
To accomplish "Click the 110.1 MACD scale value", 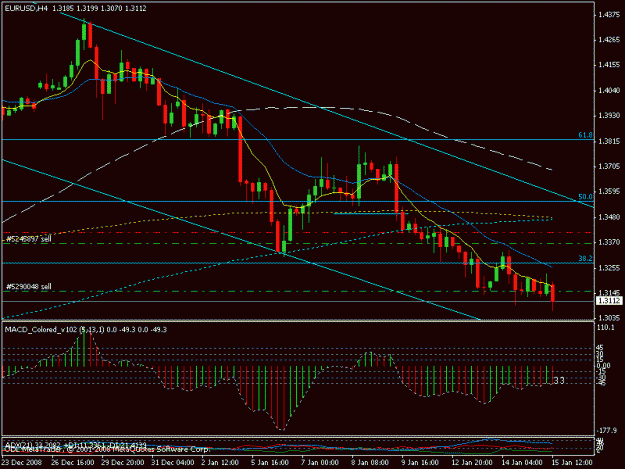I will [607, 328].
